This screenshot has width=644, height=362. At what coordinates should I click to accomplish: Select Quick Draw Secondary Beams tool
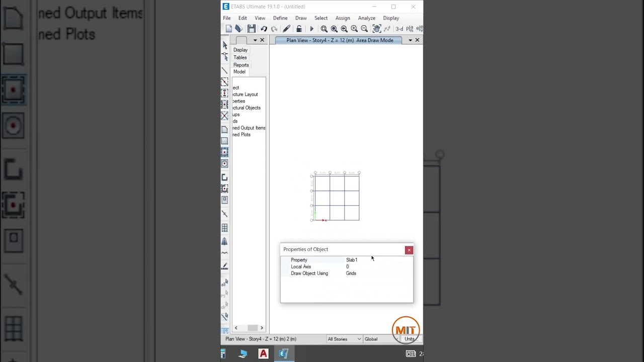pos(224,105)
